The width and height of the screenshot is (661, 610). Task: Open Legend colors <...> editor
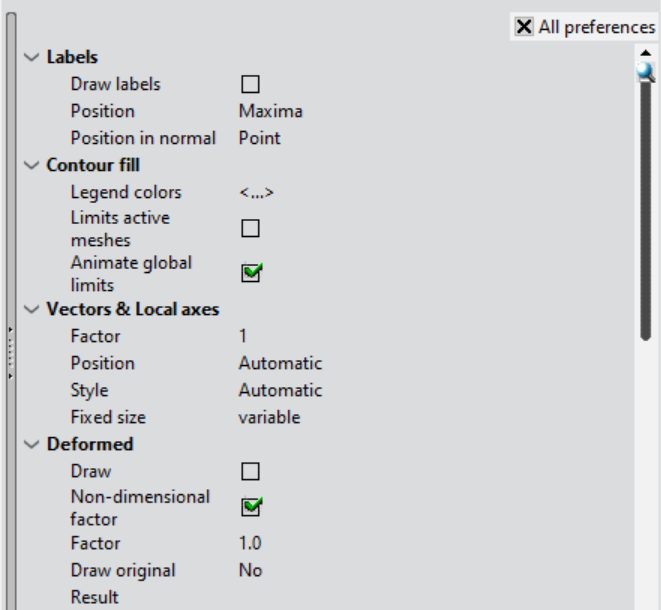(x=256, y=193)
